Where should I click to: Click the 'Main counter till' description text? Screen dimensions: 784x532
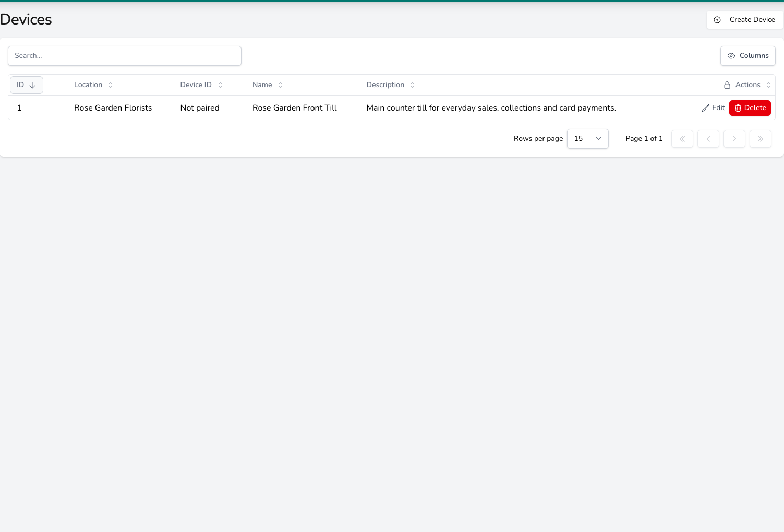(491, 108)
